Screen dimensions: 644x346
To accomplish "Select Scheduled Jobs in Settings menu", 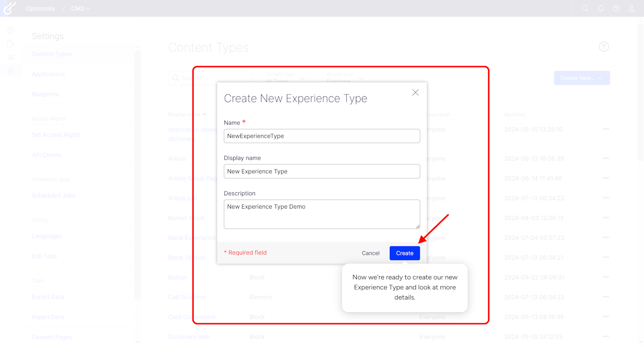I will click(x=53, y=196).
